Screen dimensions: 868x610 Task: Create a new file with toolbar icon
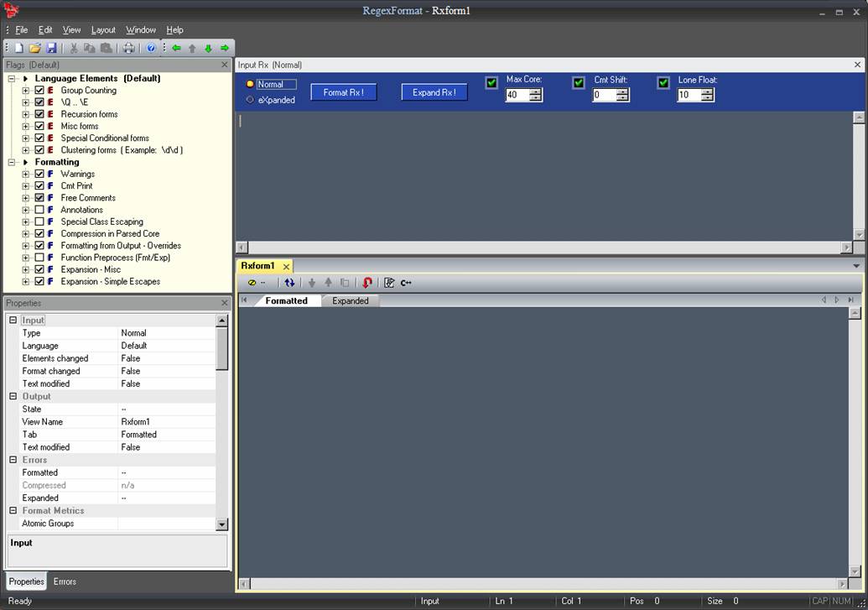point(18,48)
